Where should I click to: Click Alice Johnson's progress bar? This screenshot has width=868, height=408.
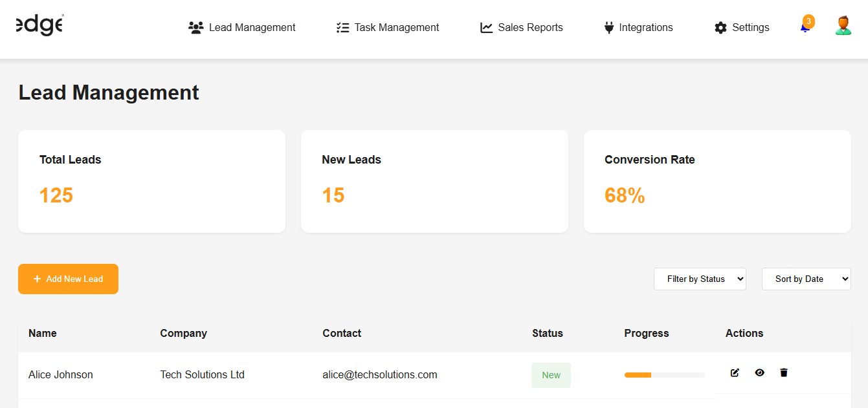coord(664,374)
